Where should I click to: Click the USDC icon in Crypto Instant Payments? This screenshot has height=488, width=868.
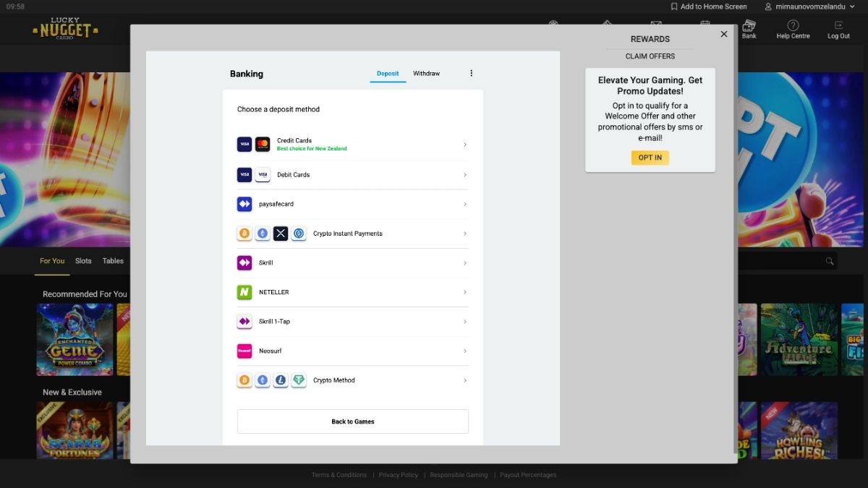[299, 234]
